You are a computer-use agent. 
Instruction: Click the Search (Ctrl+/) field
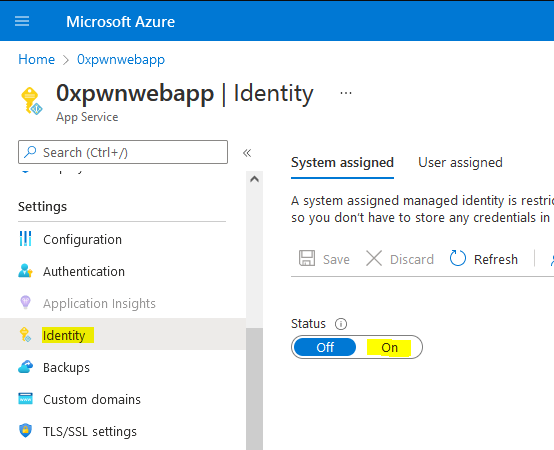123,152
